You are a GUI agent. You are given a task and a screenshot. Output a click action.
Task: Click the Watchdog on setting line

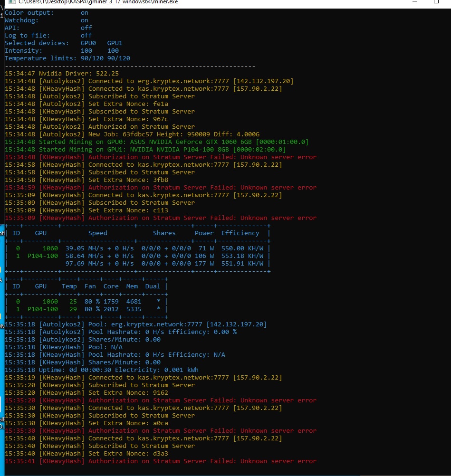[x=46, y=20]
